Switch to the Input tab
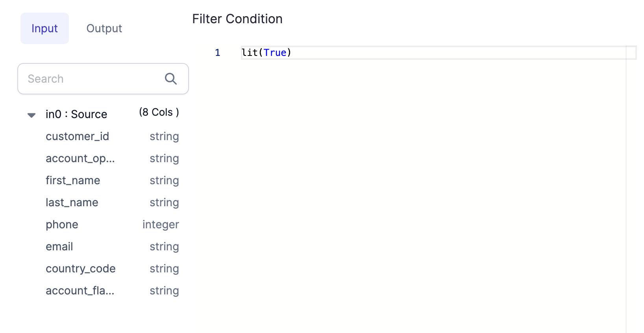 pos(44,28)
